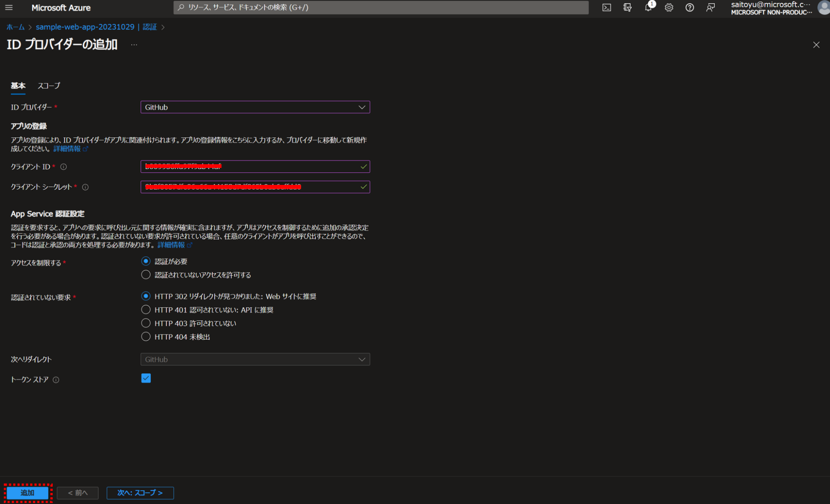Screen dimensions: 830x504
Task: Choose HTTP 404 未検出 radio option
Action: 146,336
